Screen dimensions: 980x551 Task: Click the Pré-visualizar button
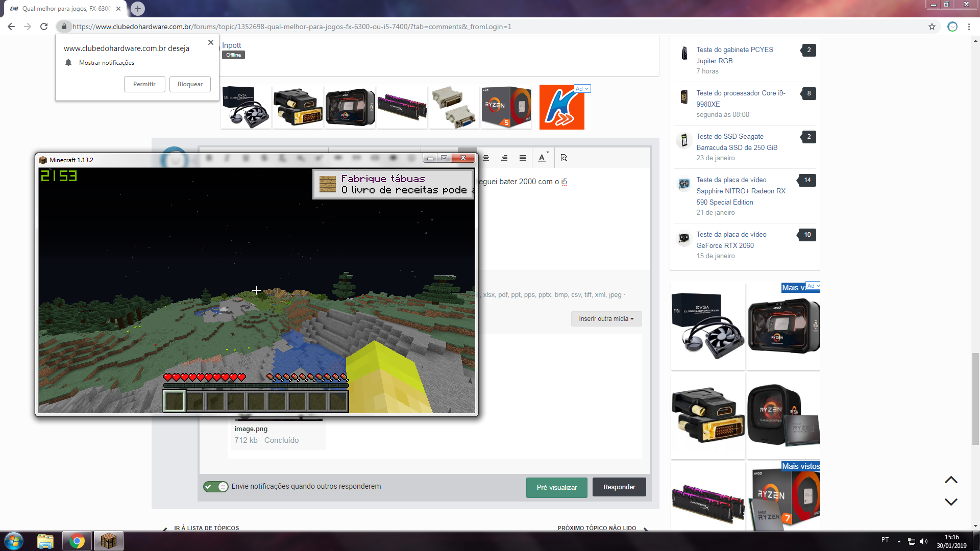point(557,487)
